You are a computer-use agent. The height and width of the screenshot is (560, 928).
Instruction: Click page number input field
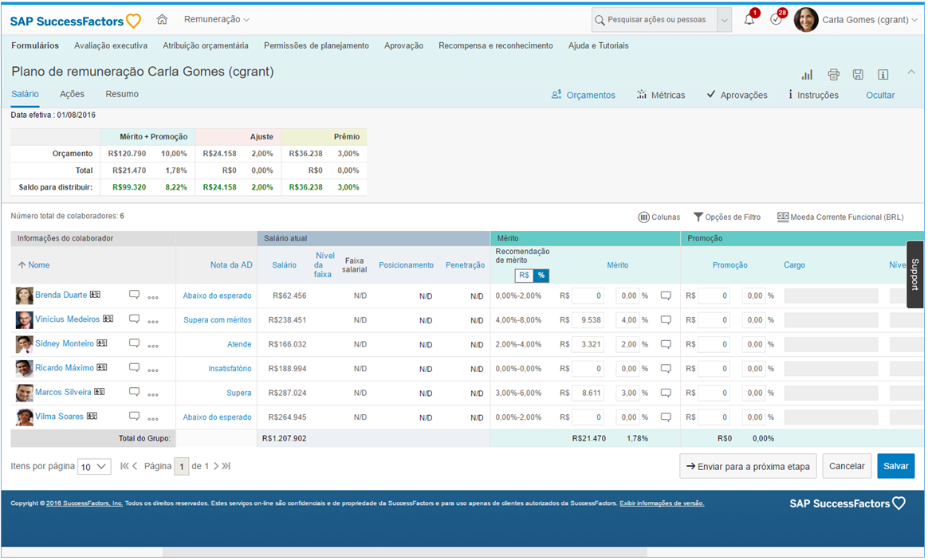[x=182, y=467]
